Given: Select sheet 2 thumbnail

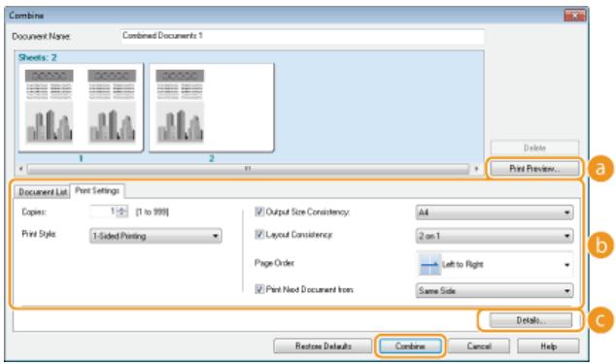Looking at the screenshot, I should (212, 108).
